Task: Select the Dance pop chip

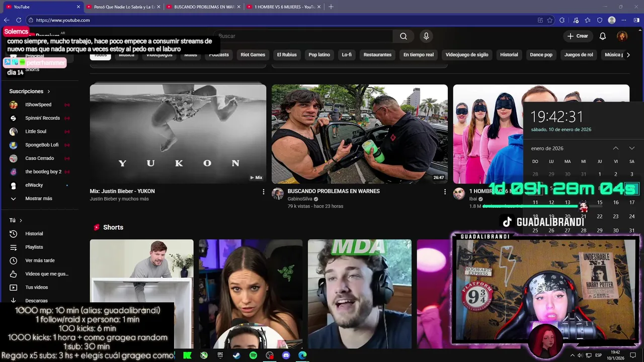Action: click(x=541, y=55)
